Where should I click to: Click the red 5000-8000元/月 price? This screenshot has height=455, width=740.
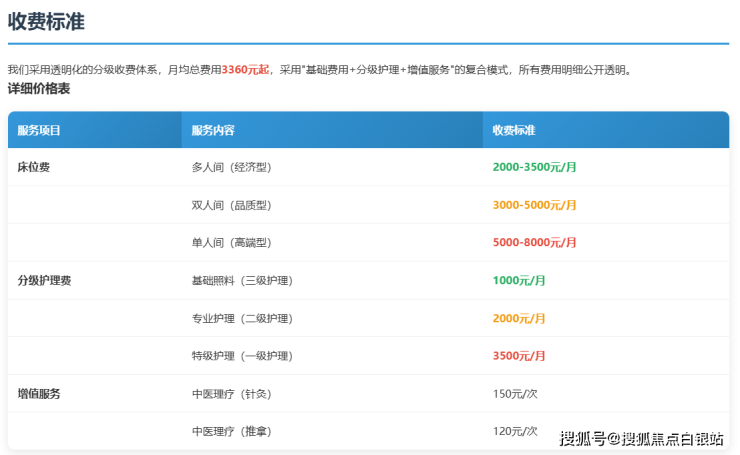(534, 243)
